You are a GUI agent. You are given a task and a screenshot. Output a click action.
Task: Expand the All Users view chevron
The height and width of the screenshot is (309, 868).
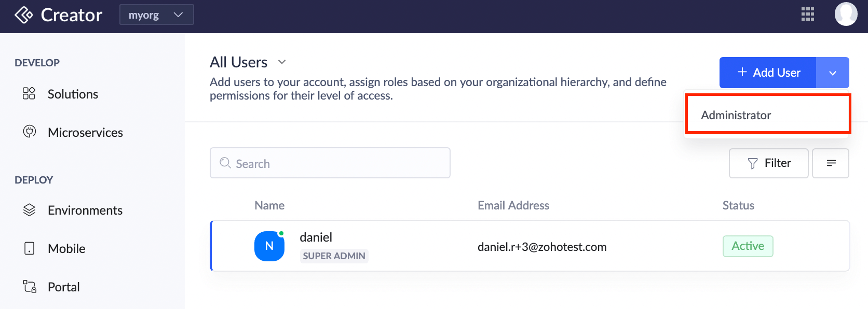[x=282, y=62]
